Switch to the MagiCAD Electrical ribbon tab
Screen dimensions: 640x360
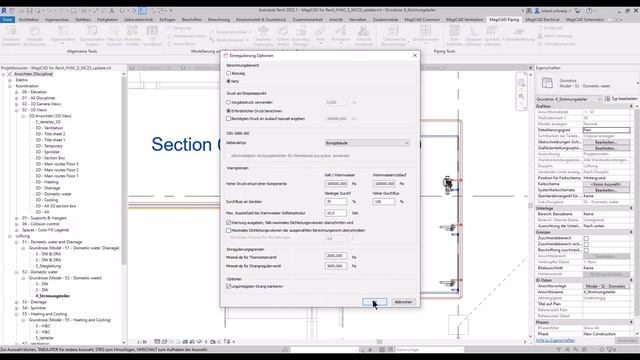coord(542,19)
